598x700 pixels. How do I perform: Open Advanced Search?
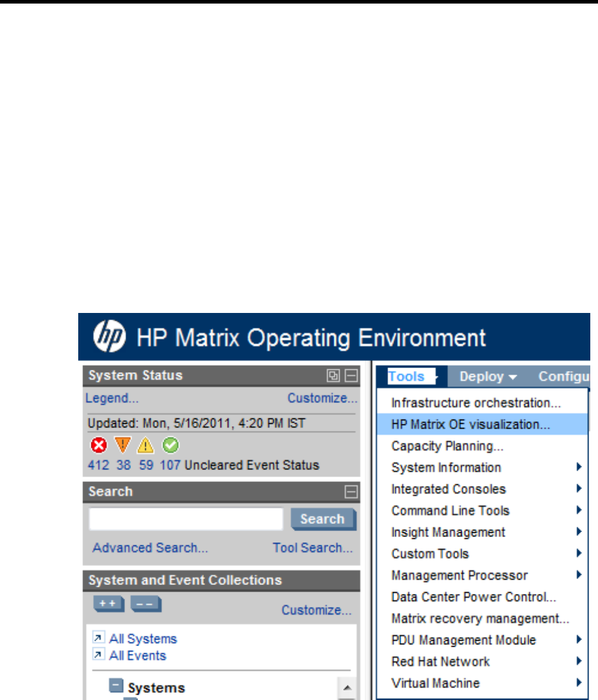coord(151,548)
